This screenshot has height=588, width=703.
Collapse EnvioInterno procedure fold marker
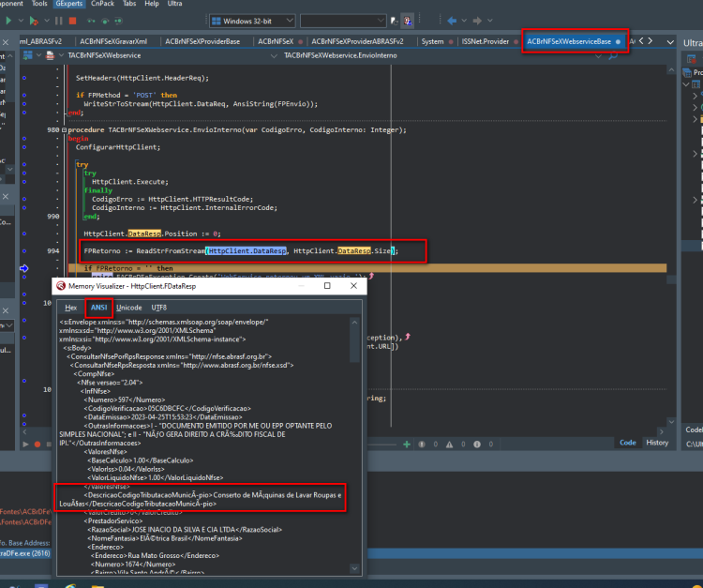(x=64, y=130)
